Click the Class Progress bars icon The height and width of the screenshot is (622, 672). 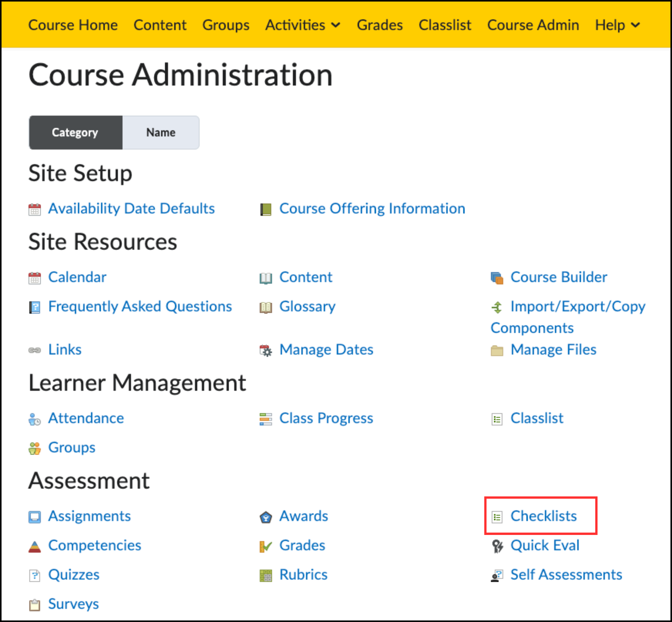point(266,419)
